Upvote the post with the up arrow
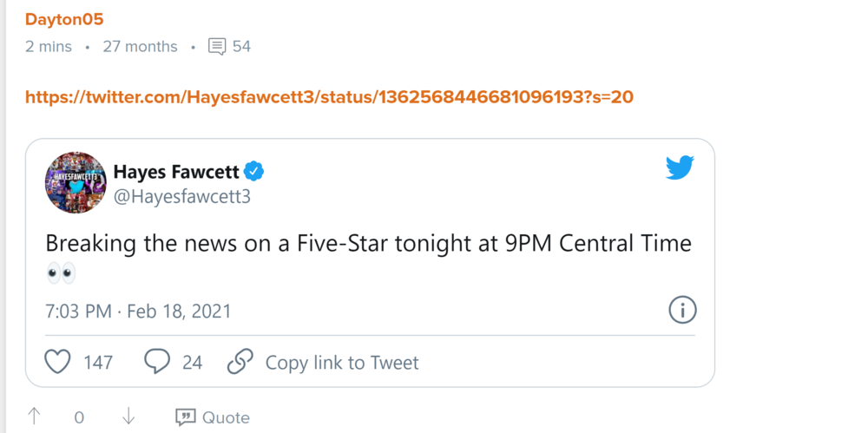The image size is (868, 433). [34, 417]
